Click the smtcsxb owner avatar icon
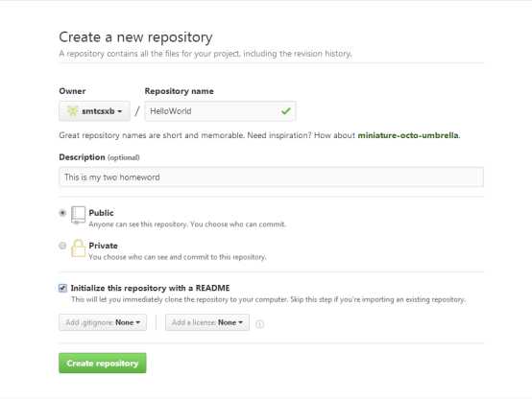This screenshot has height=401, width=532. (x=72, y=111)
